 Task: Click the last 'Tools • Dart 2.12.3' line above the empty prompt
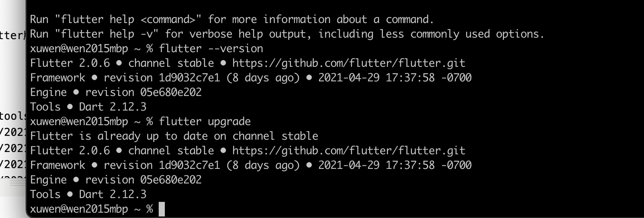click(88, 194)
